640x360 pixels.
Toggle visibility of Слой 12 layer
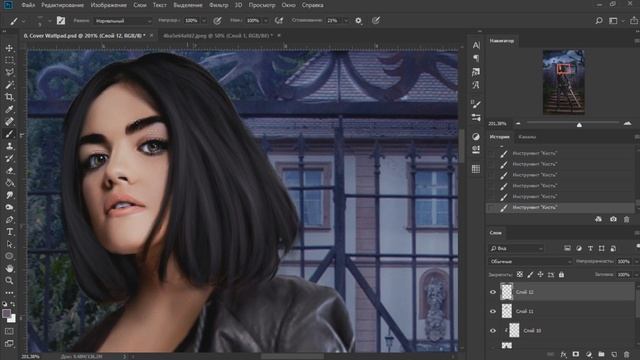(x=493, y=292)
